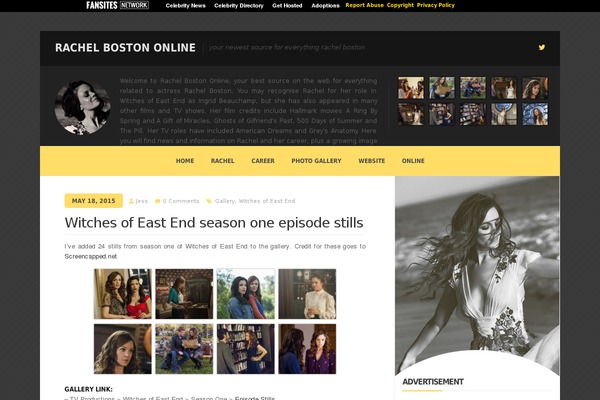Open author Jess link
Viewport: 600px width, 400px height.
click(x=141, y=201)
